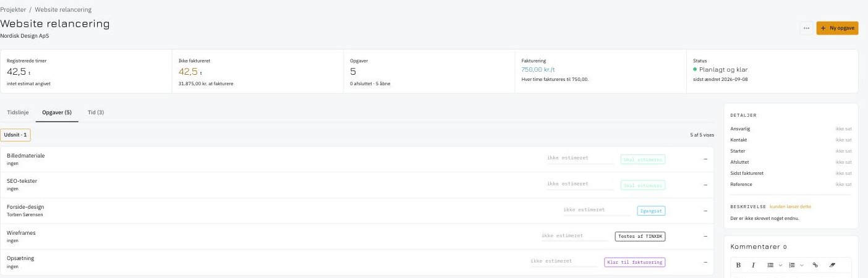Click the Opgaver count 5 card
The width and height of the screenshot is (868, 278).
point(429,72)
